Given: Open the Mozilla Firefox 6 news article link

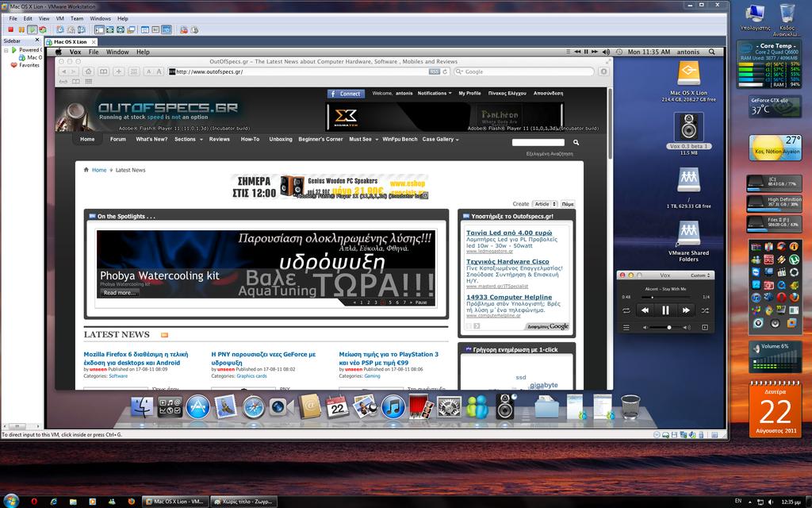Looking at the screenshot, I should click(x=136, y=359).
